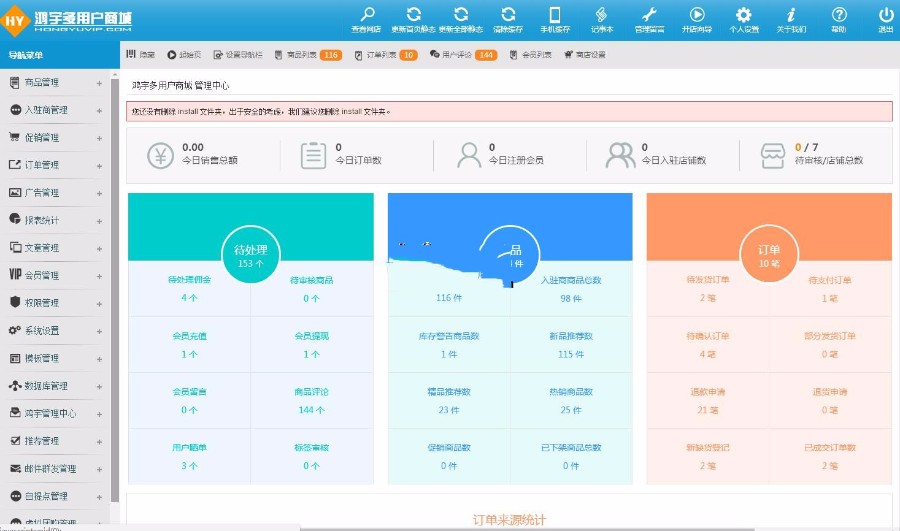The width and height of the screenshot is (900, 531).
Task: Click the 查看网店 magnifier icon
Action: (367, 14)
